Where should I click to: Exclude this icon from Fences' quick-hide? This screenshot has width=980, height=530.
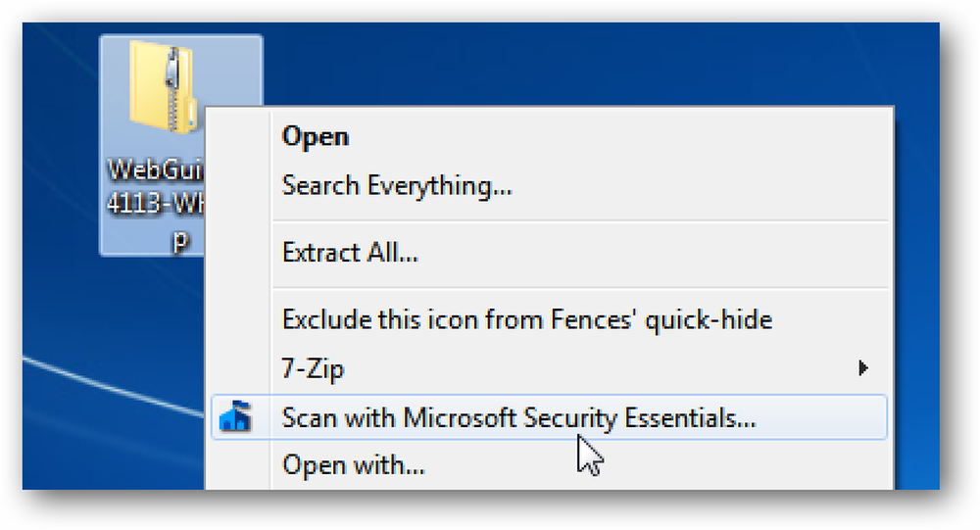click(527, 319)
